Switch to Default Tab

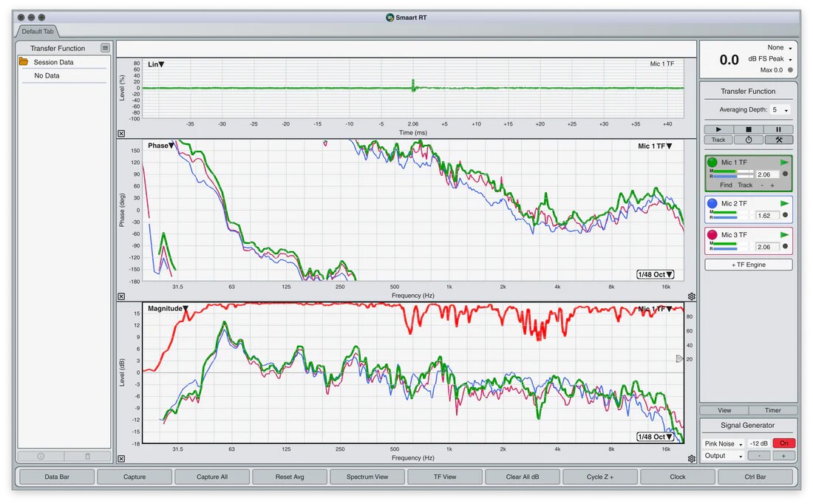coord(38,31)
